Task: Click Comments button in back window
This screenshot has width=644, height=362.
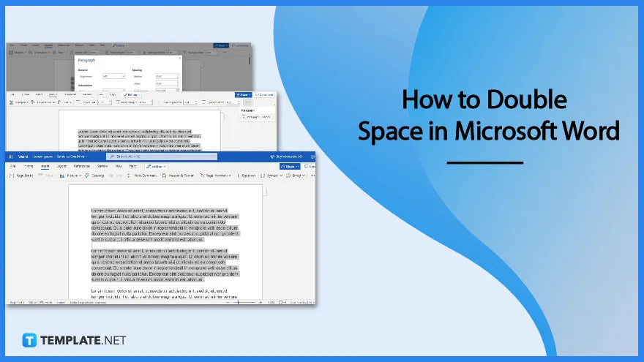Action: [240, 45]
